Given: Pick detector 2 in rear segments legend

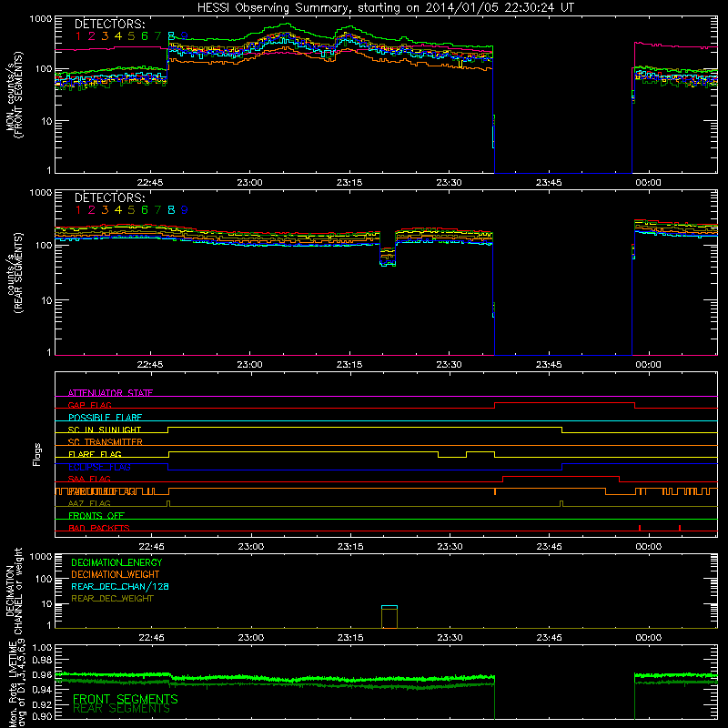Looking at the screenshot, I should (x=92, y=210).
